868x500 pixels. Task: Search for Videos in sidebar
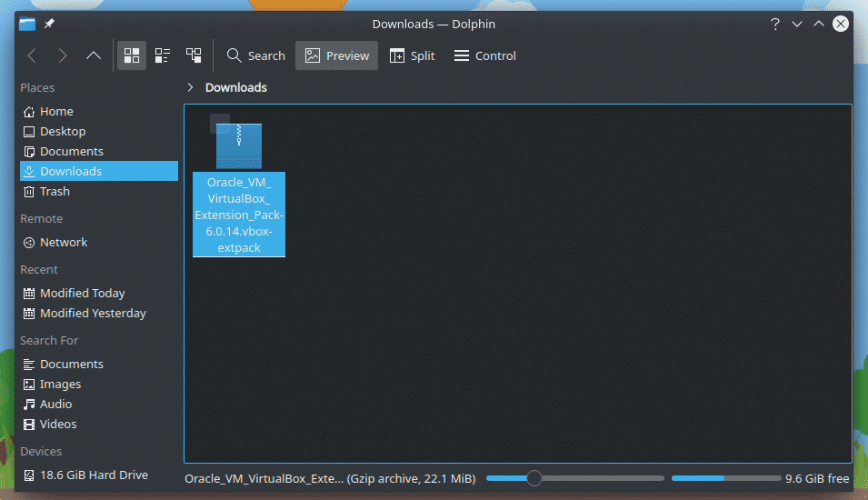coord(99,424)
